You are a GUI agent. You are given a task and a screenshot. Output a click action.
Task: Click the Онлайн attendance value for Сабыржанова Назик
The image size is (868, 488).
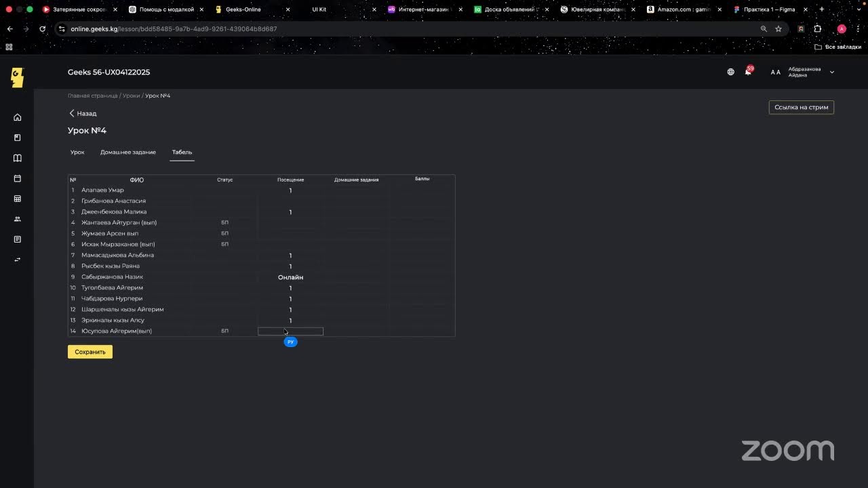click(290, 277)
